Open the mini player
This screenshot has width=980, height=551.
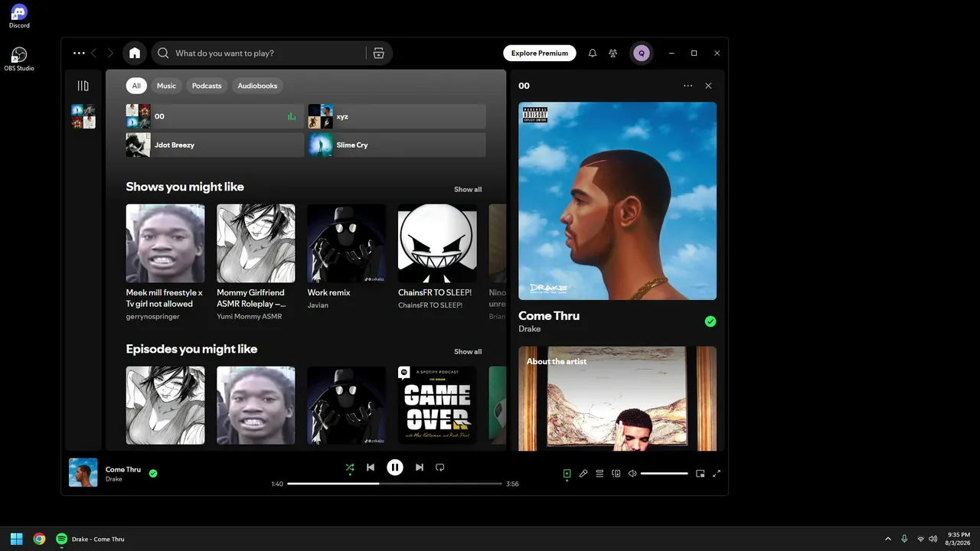coord(700,474)
